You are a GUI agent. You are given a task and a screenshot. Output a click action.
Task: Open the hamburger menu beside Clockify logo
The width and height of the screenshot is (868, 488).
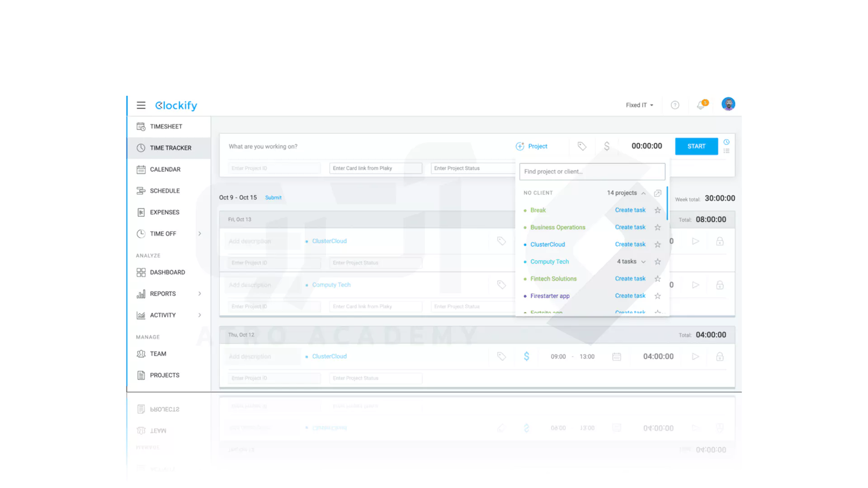tap(141, 105)
